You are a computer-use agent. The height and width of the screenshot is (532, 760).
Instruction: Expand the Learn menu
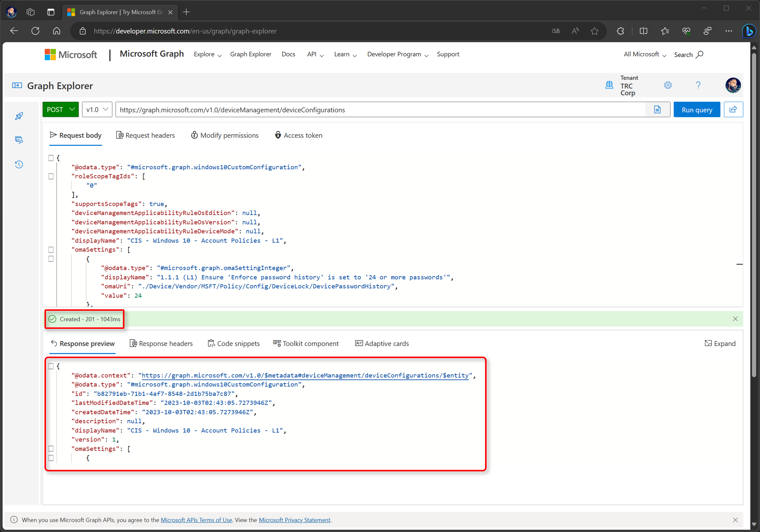click(x=345, y=54)
